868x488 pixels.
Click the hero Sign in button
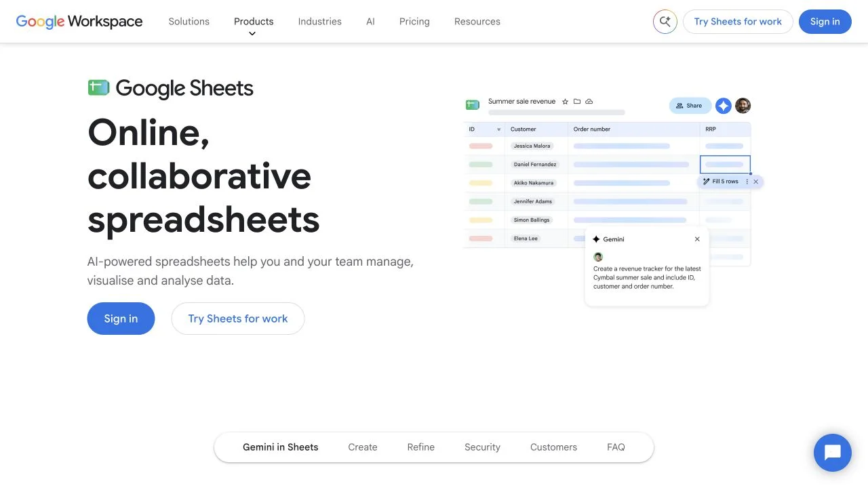[121, 319]
